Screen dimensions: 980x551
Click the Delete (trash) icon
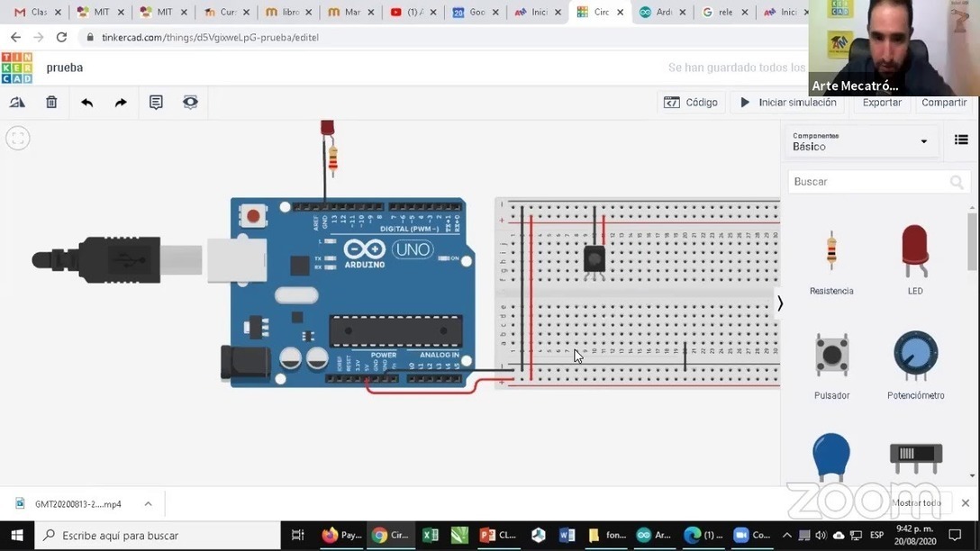tap(51, 102)
